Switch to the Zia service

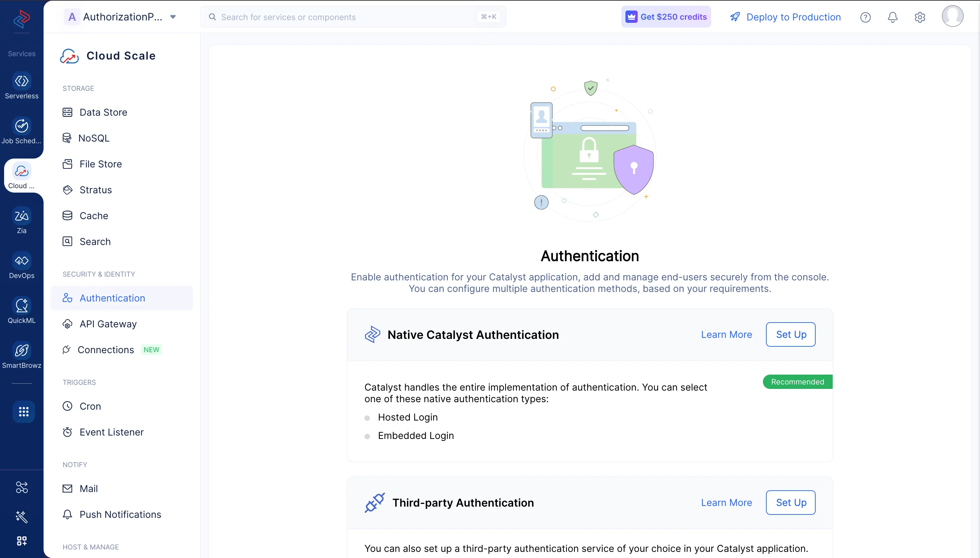(21, 220)
